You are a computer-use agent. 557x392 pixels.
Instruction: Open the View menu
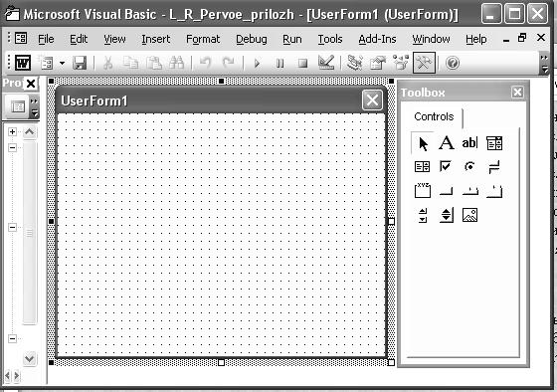pyautogui.click(x=114, y=39)
